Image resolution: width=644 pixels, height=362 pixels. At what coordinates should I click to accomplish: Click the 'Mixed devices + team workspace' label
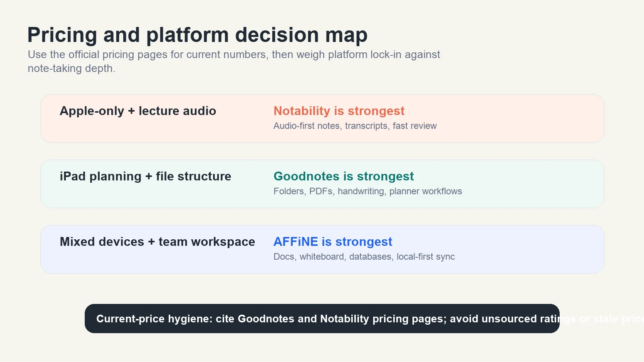(158, 242)
